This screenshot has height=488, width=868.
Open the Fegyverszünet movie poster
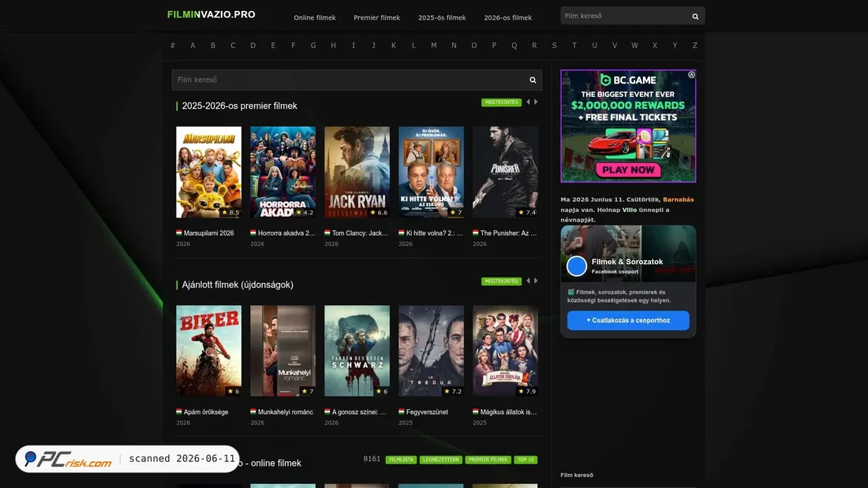431,351
